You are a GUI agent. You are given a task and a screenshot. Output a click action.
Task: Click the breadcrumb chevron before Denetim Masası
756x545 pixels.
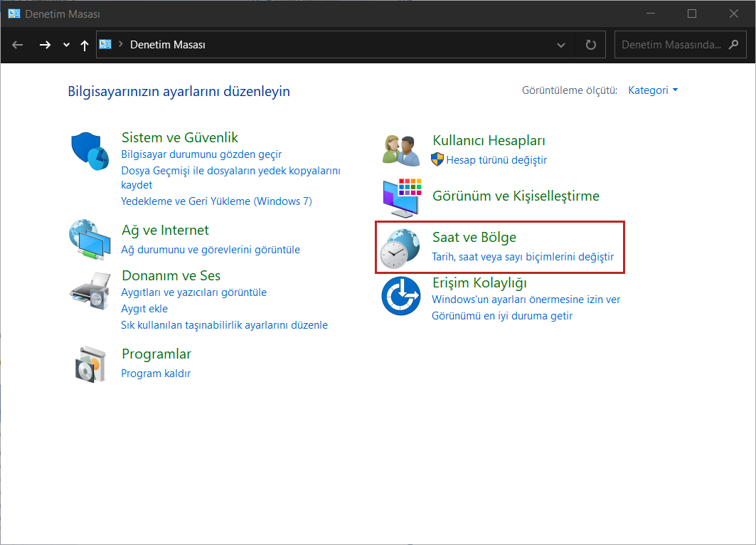point(121,45)
